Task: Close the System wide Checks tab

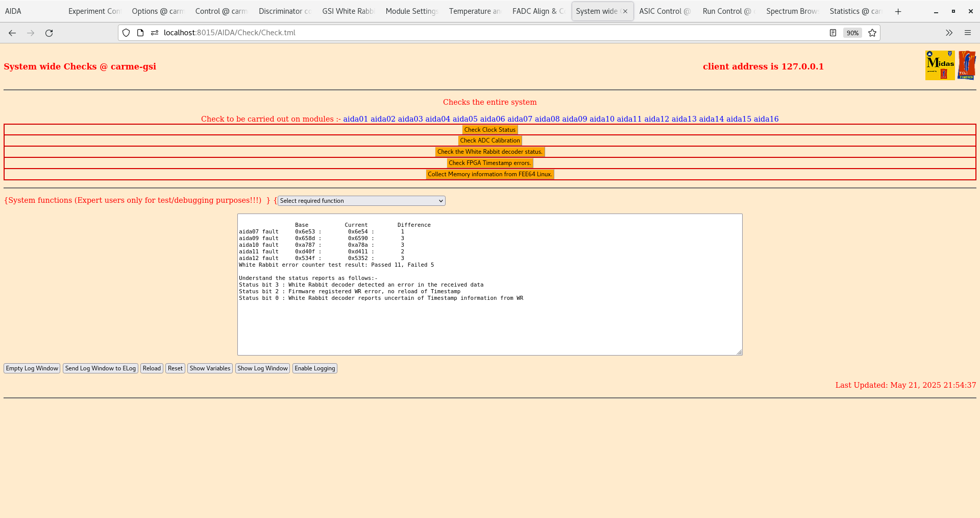Action: pyautogui.click(x=625, y=11)
